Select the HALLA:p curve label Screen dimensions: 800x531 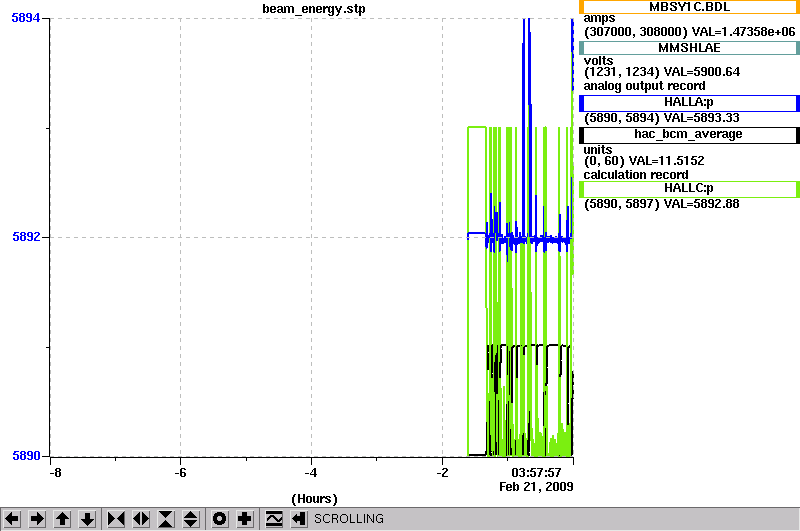[689, 103]
